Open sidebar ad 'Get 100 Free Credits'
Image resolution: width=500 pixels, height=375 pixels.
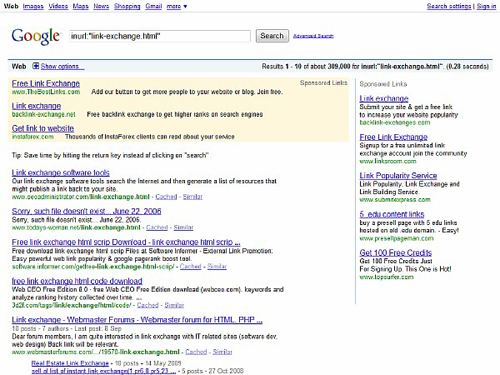pyautogui.click(x=396, y=252)
